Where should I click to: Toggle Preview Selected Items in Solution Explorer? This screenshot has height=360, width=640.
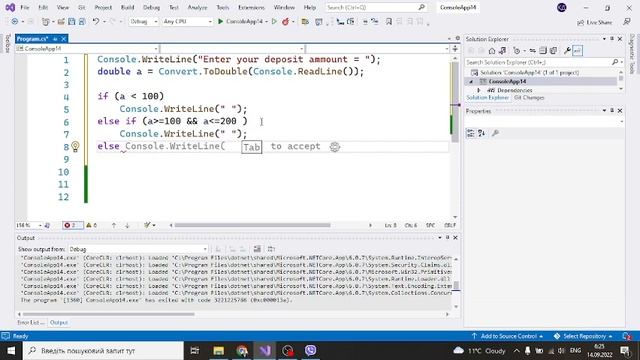577,51
